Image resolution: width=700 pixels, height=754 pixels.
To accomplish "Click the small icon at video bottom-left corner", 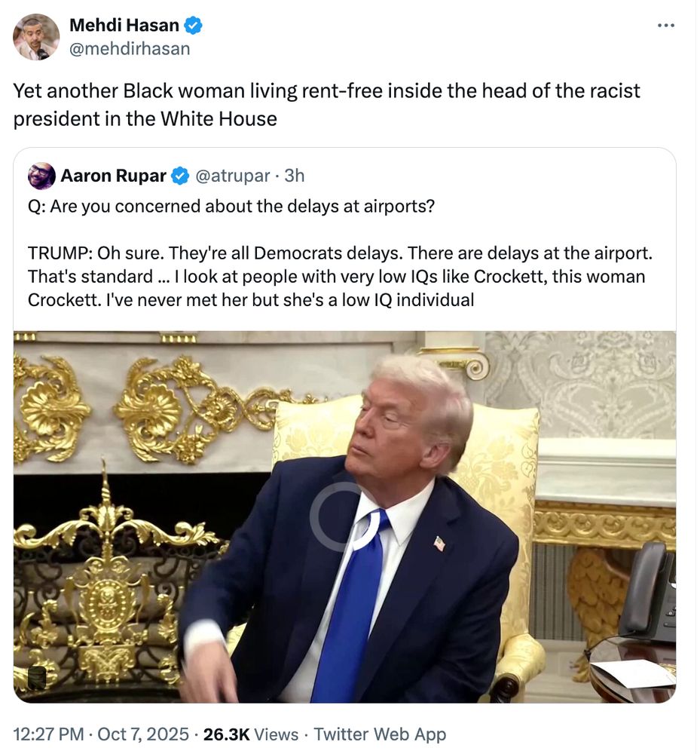I will point(36,676).
